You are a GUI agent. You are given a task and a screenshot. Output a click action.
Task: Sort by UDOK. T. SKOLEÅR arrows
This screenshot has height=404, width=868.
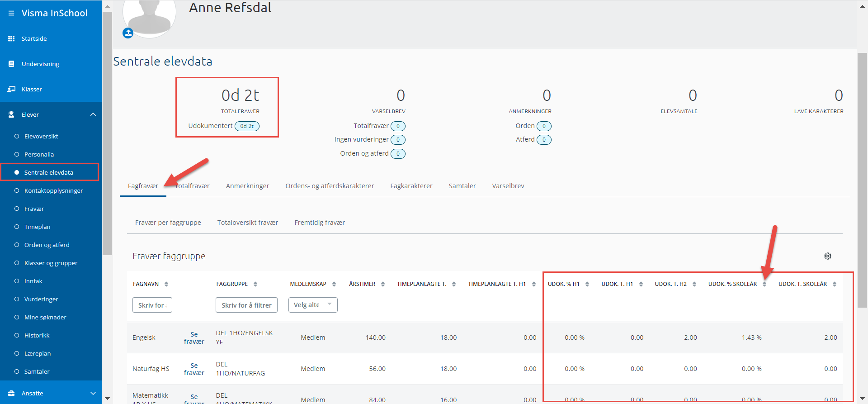(x=835, y=284)
